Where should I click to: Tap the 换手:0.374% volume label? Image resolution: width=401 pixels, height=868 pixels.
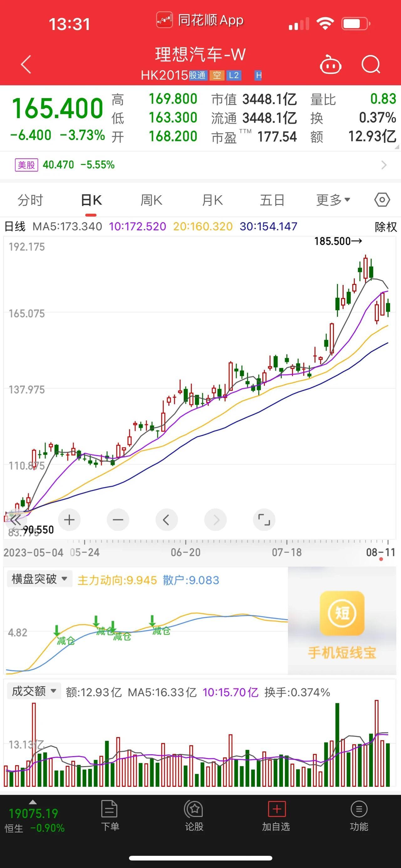pyautogui.click(x=297, y=692)
